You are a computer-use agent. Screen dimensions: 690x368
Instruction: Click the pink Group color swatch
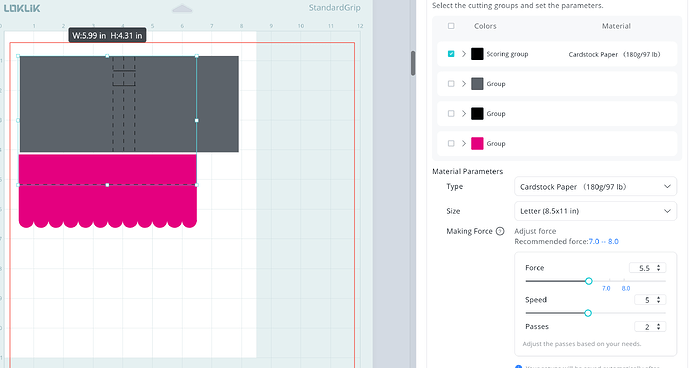(x=477, y=144)
